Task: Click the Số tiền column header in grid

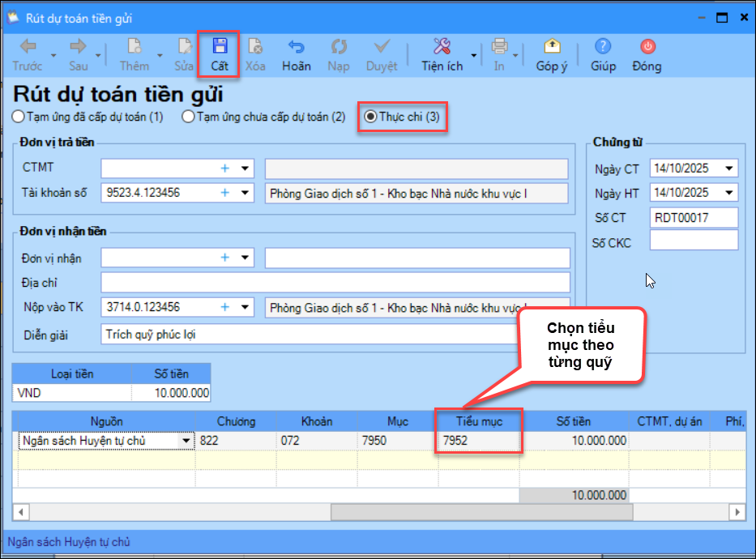Action: 573,421
